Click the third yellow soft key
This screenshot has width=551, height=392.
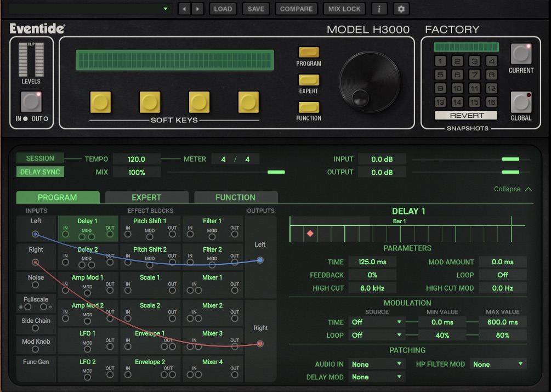199,102
